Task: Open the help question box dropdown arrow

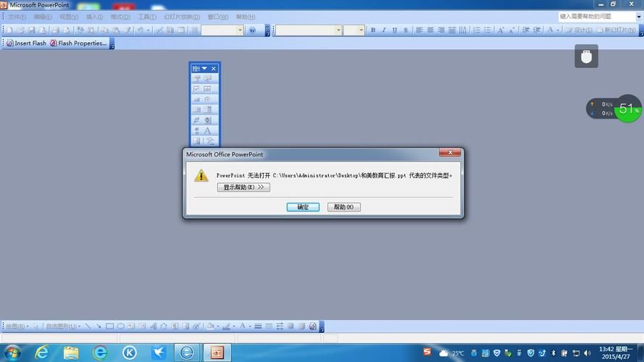Action: click(639, 17)
